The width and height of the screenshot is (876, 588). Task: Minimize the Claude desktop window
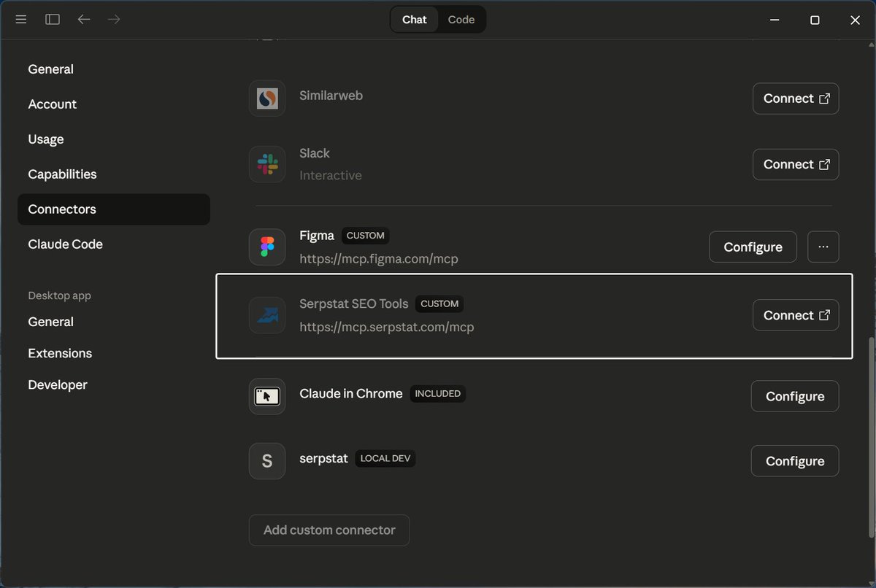click(x=775, y=20)
